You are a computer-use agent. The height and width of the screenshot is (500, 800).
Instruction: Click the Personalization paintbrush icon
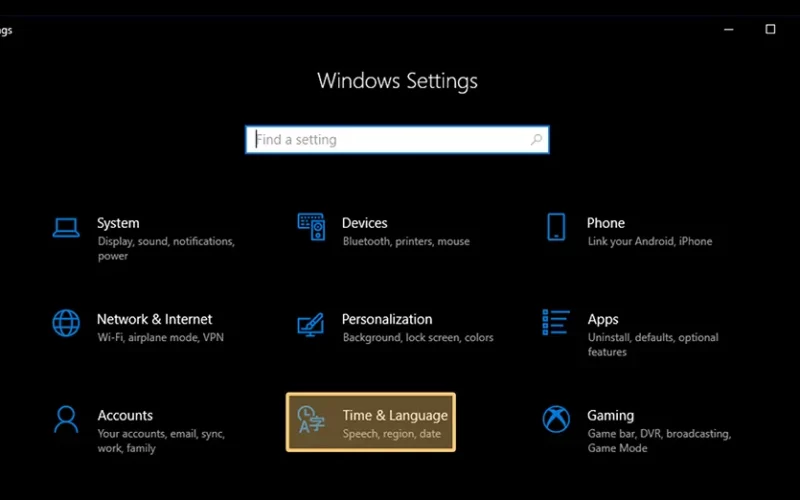[x=311, y=324]
